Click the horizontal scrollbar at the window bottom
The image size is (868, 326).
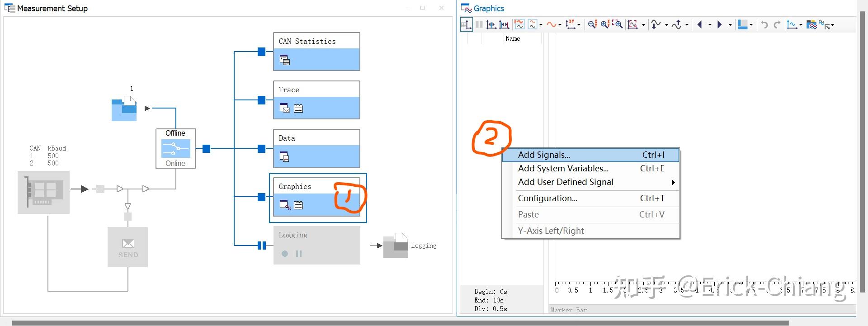click(x=400, y=323)
